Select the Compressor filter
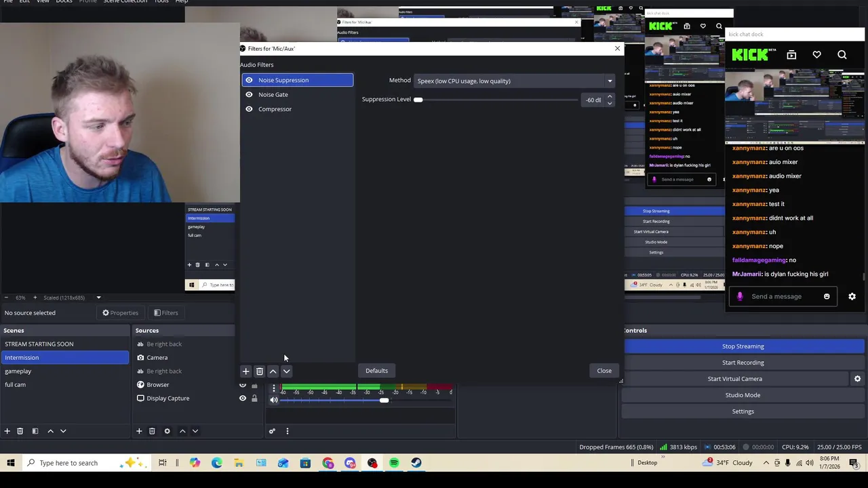868x488 pixels. pyautogui.click(x=297, y=109)
